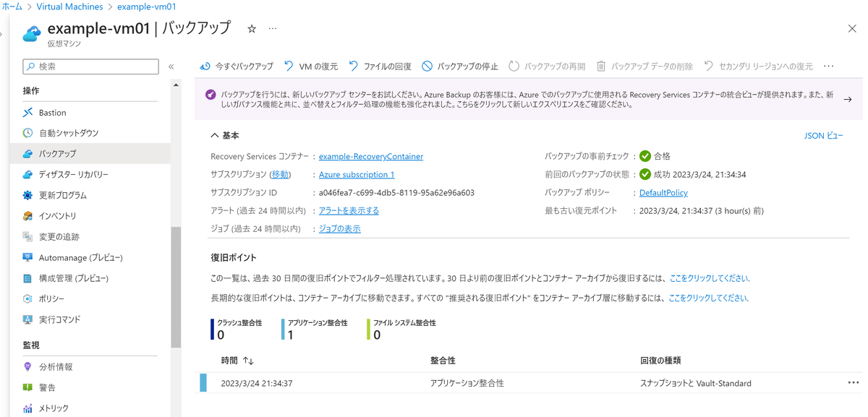
Task: Click the 変更の追跡 icon
Action: click(x=27, y=237)
